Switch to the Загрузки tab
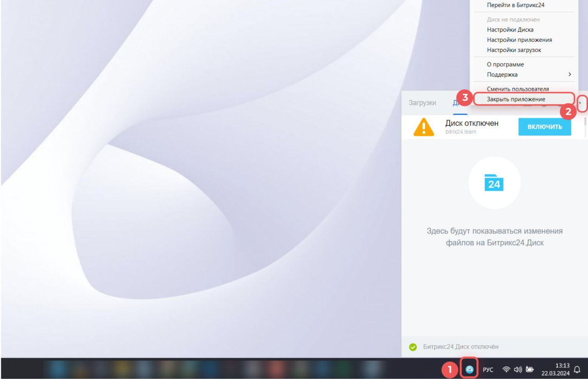The width and height of the screenshot is (588, 379). (x=422, y=103)
